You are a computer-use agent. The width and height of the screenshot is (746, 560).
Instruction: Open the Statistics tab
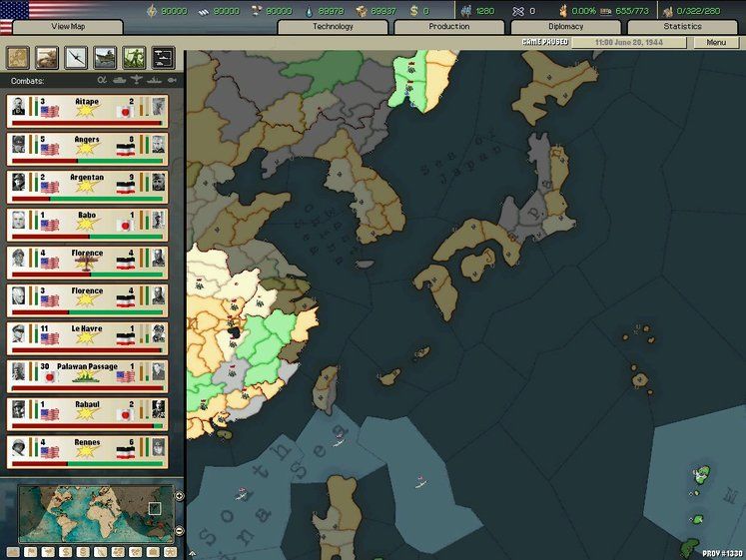[x=682, y=27]
